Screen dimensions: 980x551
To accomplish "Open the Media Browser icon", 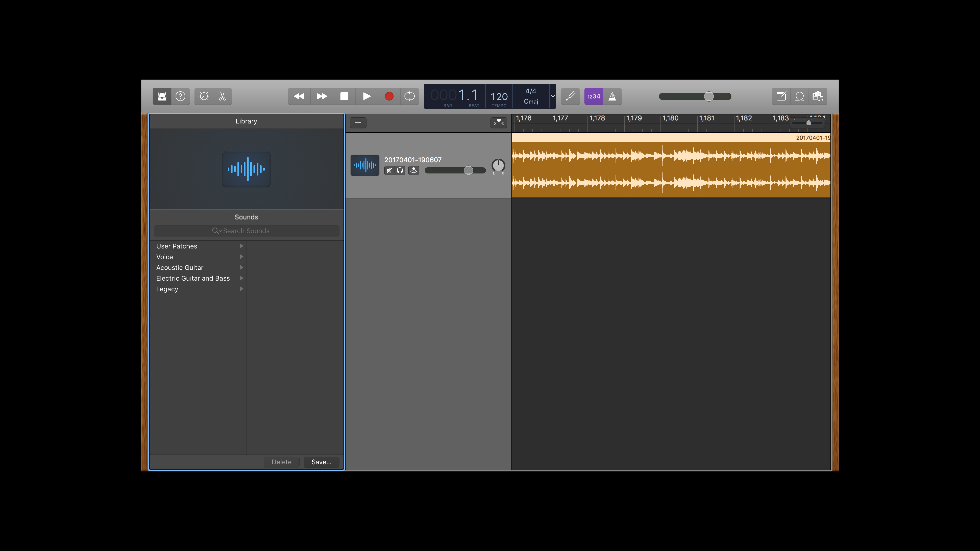I will [x=817, y=96].
